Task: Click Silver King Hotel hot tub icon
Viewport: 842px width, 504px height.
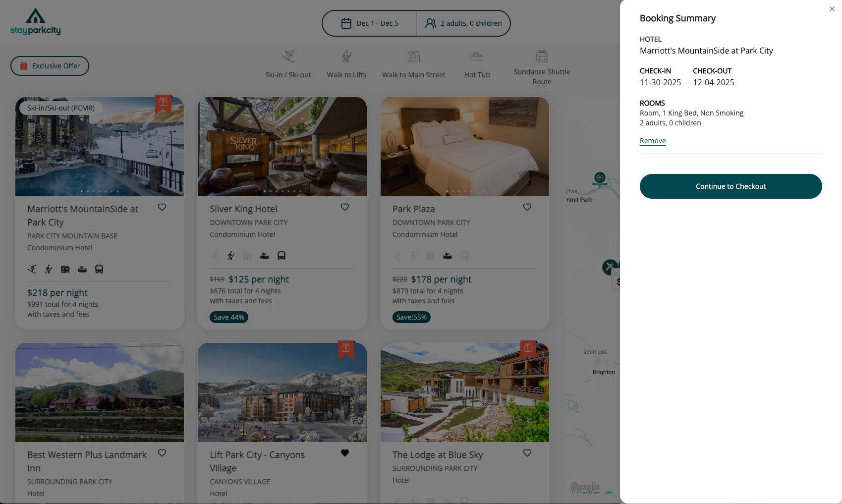Action: pyautogui.click(x=265, y=256)
